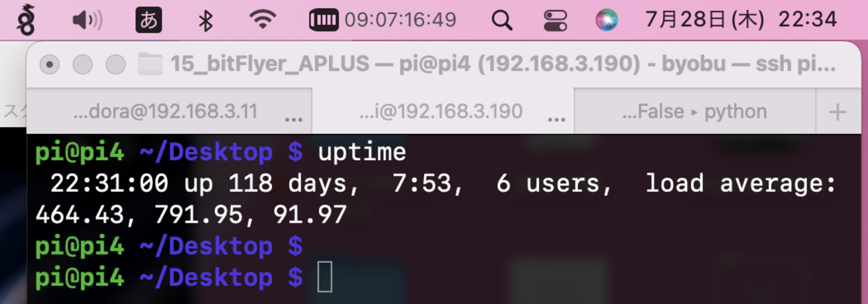Click the memory chip icon beside the timer

pyautogui.click(x=324, y=20)
